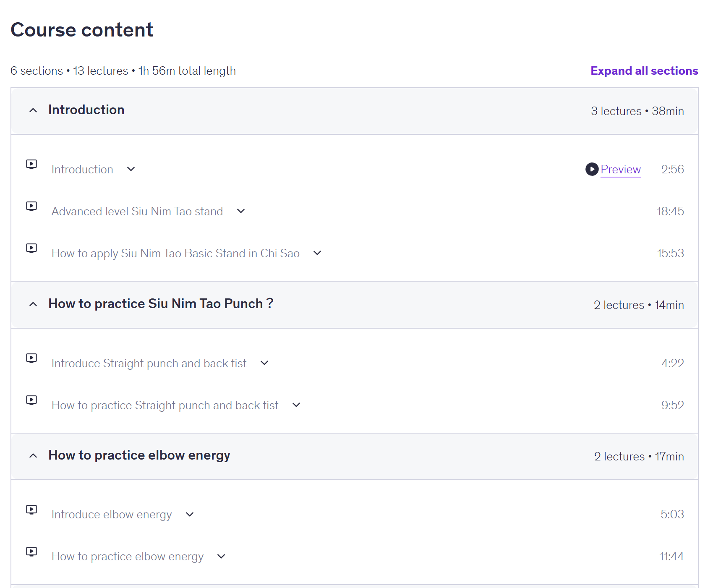This screenshot has width=705, height=588.
Task: Expand chevron for Chi Sao Basic Stand lecture
Action: pyautogui.click(x=317, y=253)
